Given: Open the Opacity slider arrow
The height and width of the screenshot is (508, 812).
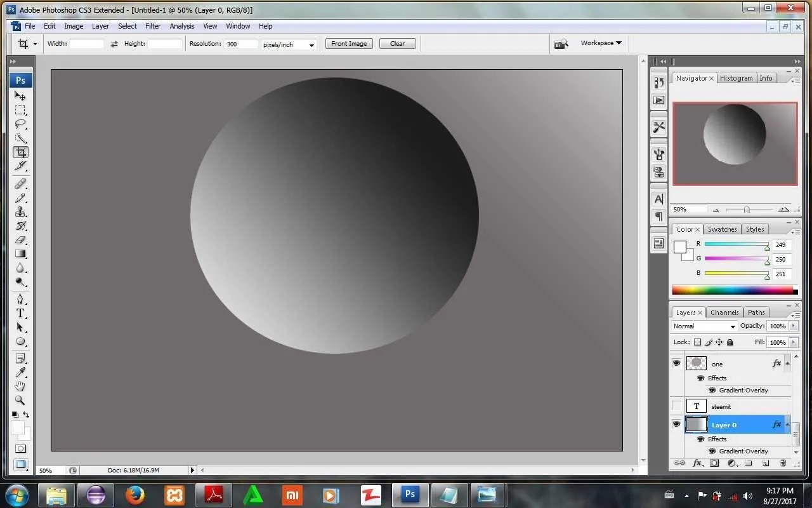Looking at the screenshot, I should coord(793,326).
